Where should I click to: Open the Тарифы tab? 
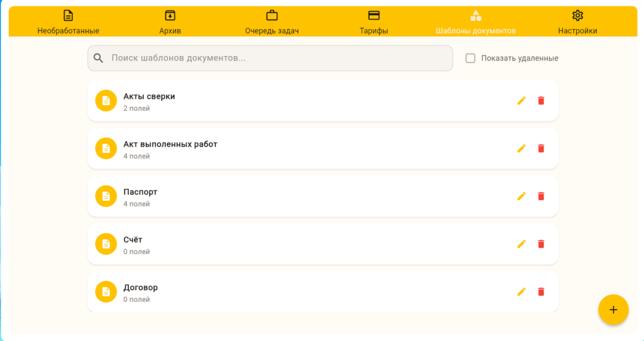pos(374,22)
